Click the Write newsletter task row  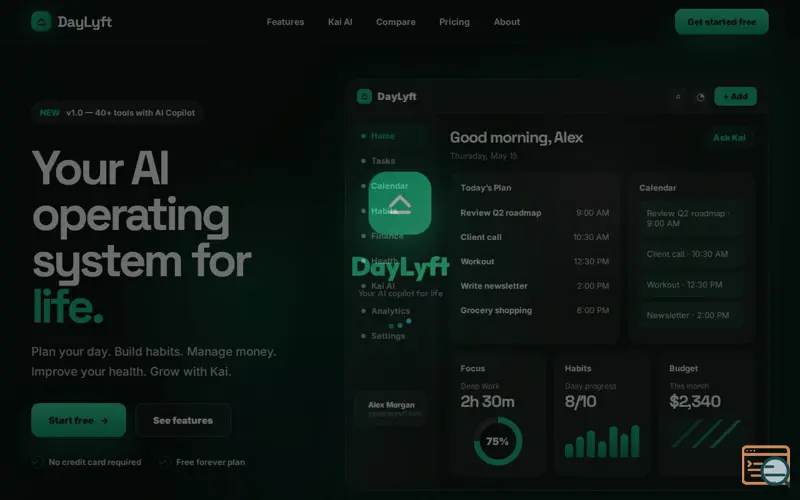(x=535, y=286)
